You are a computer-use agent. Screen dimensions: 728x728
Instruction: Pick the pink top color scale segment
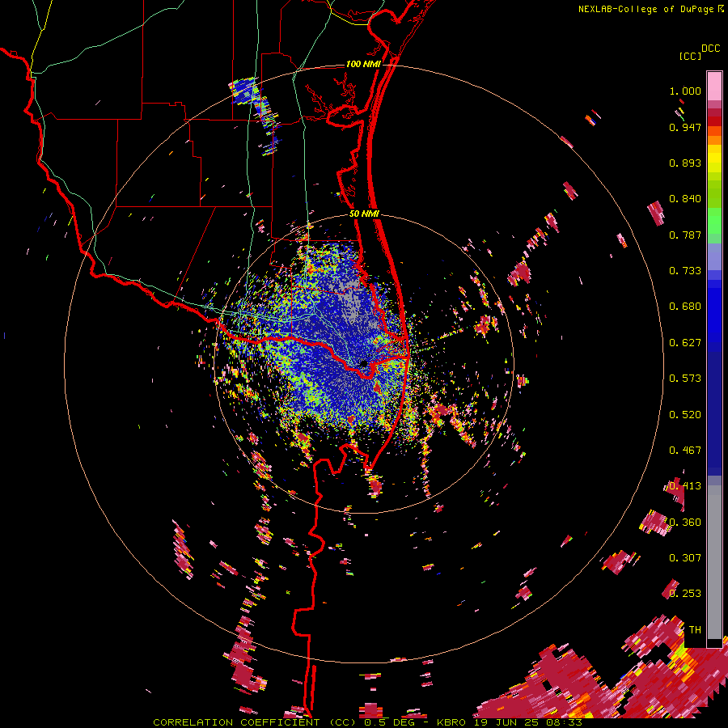pos(714,86)
